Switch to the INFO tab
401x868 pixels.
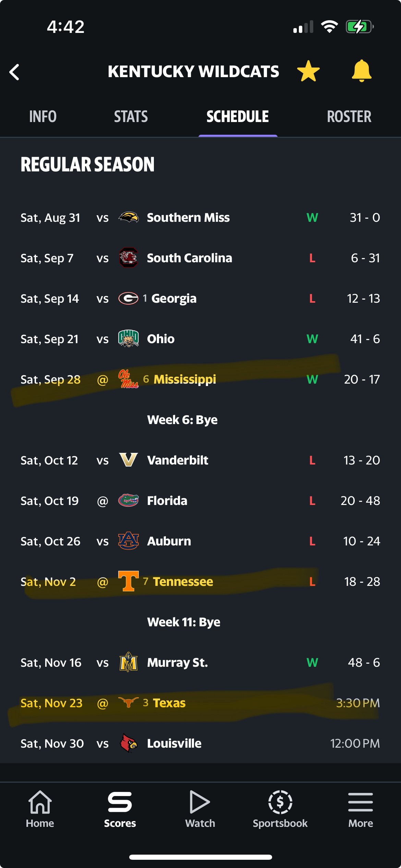[x=43, y=117]
